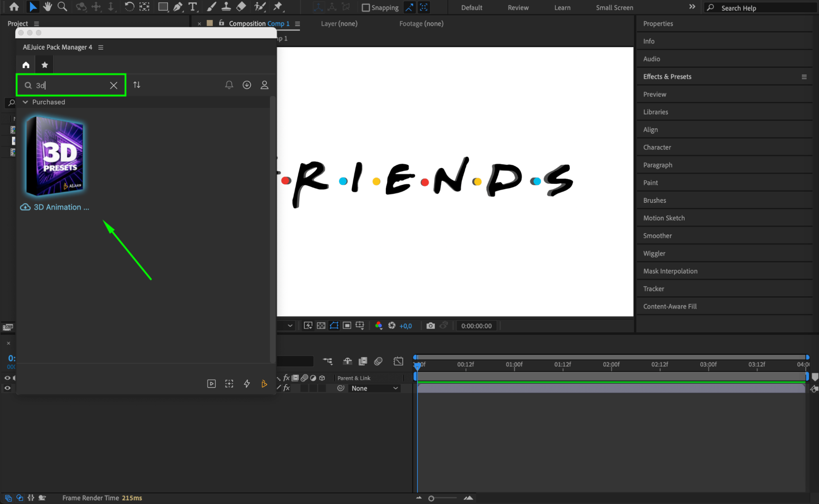Click the timeline zoom slider
Viewport: 819px width, 504px height.
pos(431,498)
